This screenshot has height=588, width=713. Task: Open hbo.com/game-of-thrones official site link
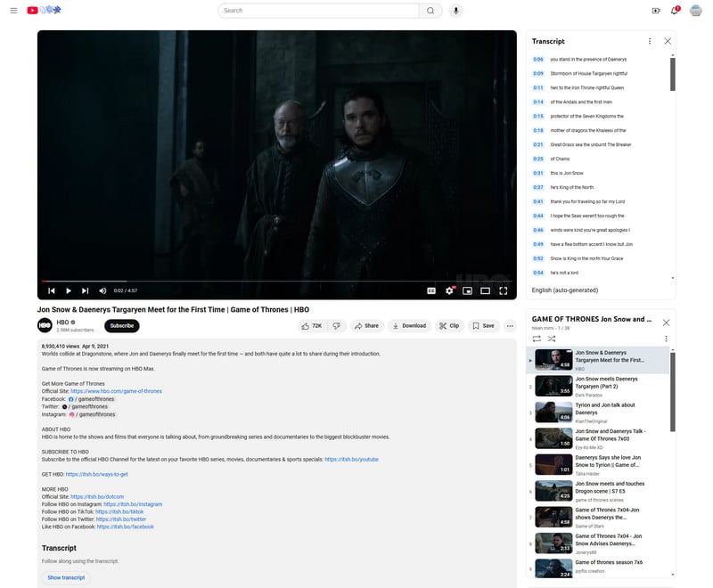pyautogui.click(x=116, y=391)
